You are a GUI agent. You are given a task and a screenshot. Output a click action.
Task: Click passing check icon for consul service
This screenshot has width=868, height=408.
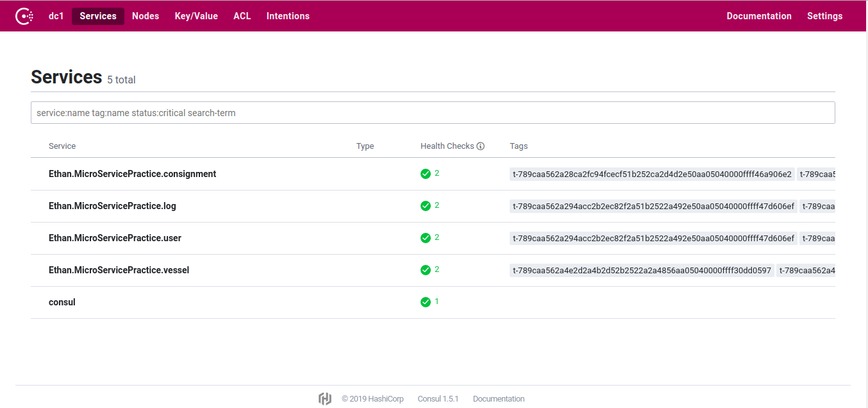coord(426,302)
